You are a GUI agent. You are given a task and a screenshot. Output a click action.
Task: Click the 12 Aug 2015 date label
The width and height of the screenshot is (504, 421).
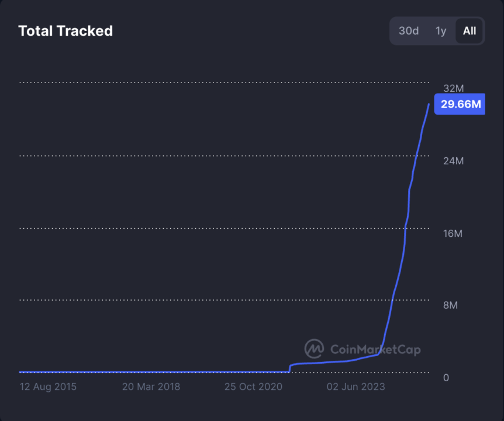point(48,387)
